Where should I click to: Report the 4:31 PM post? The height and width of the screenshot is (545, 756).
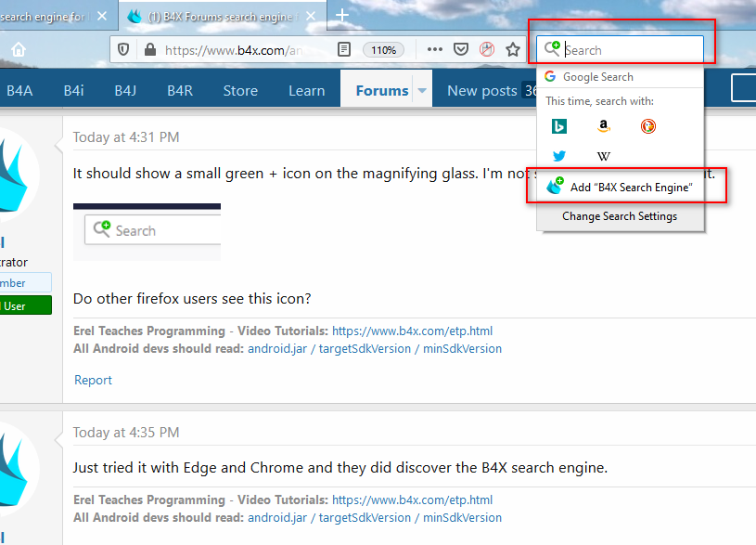coord(93,380)
